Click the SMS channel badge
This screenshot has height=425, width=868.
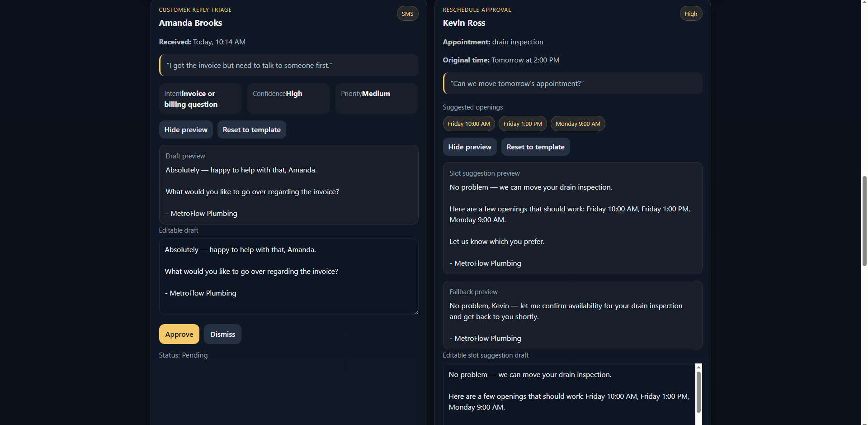(407, 13)
